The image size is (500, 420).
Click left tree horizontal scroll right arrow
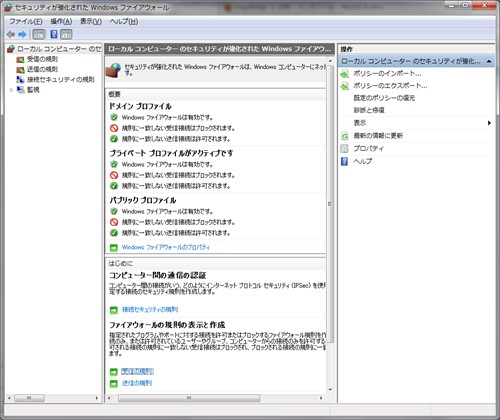tap(97, 398)
